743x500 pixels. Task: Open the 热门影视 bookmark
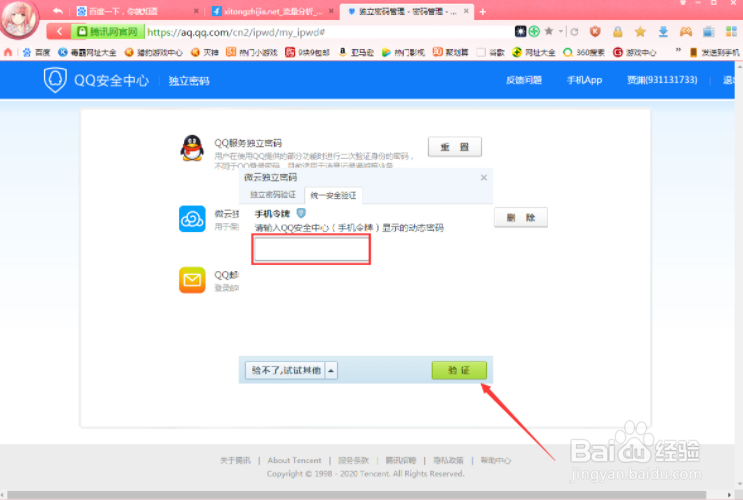pos(403,52)
